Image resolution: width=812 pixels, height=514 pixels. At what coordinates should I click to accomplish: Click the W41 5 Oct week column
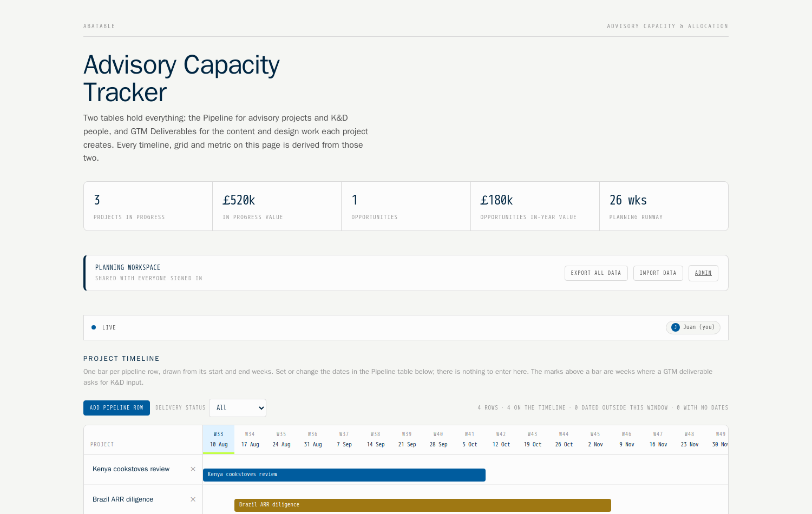point(470,439)
